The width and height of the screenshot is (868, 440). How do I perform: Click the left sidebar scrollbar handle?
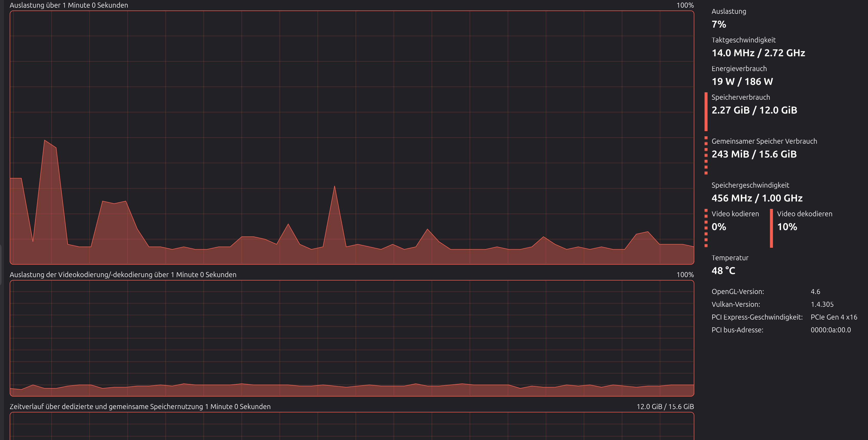[x=1, y=265]
